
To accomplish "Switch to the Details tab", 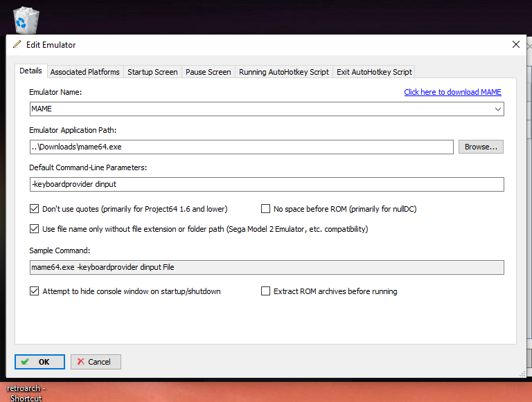I will (x=31, y=71).
